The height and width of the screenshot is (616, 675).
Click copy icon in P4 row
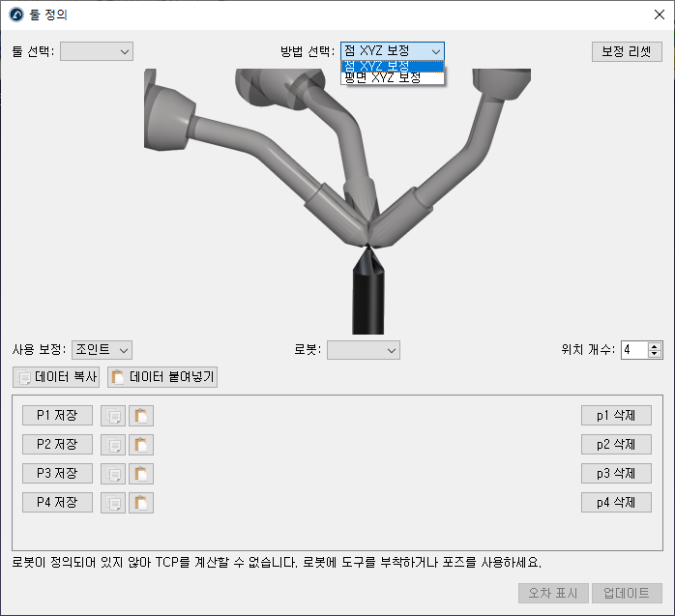tap(113, 503)
